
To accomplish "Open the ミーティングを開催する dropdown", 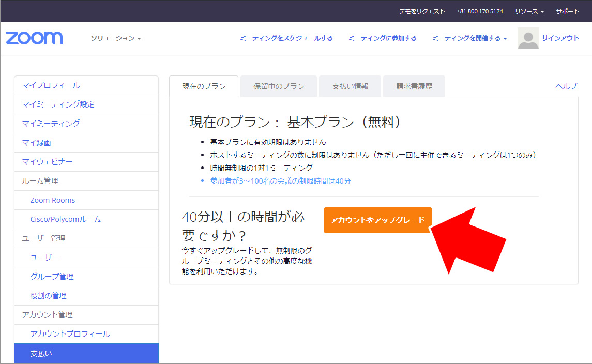I will click(469, 38).
